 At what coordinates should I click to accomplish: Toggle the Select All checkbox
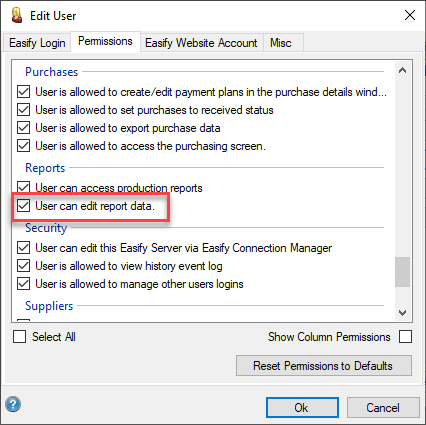tap(19, 337)
